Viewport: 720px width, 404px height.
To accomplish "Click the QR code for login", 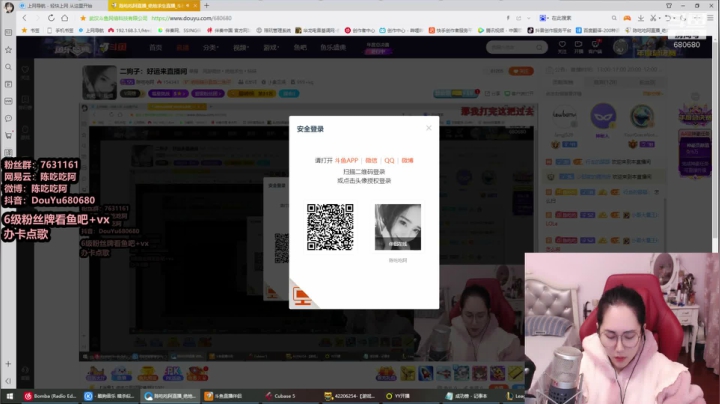I will tap(330, 227).
